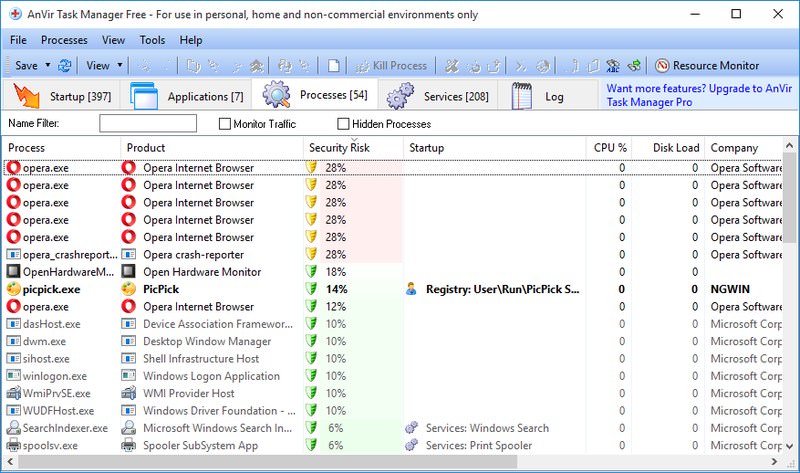
Task: Click the spoolsv.exe printer icon
Action: point(14,445)
